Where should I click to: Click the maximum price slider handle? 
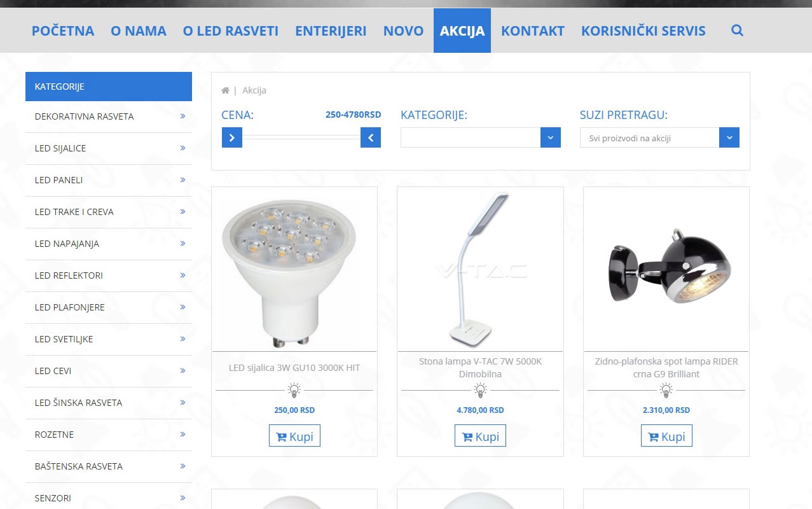371,137
